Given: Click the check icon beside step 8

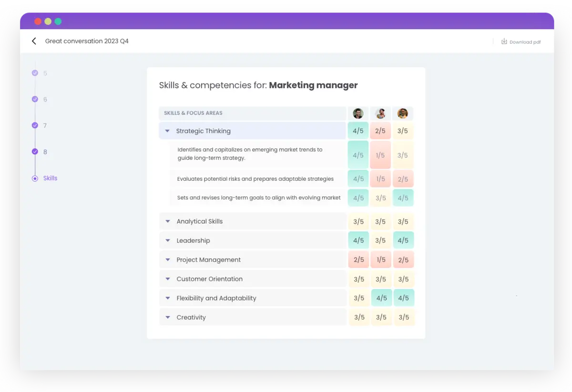Looking at the screenshot, I should click(34, 152).
